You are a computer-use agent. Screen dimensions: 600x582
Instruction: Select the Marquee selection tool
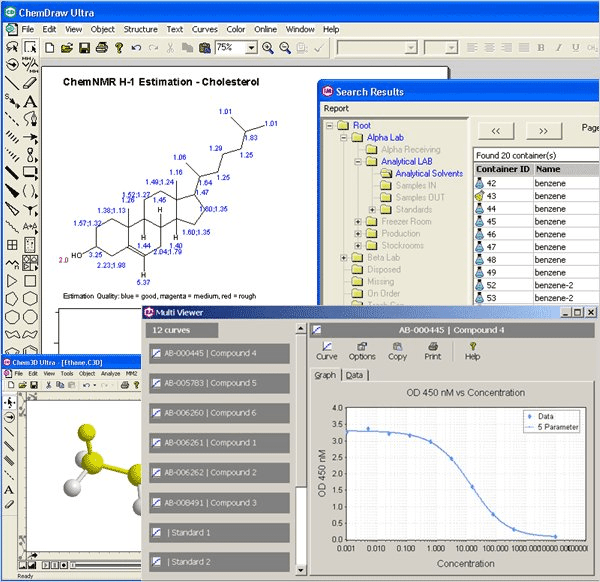[x=30, y=47]
